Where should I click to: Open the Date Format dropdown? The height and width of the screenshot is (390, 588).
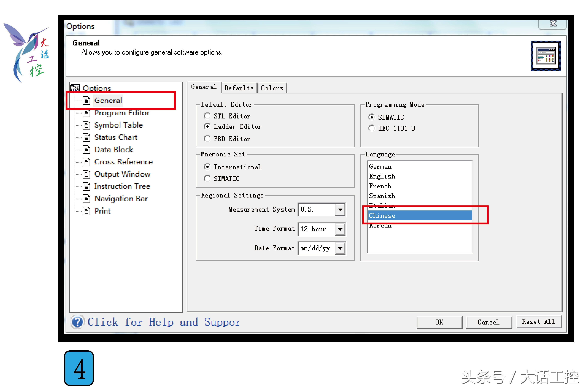click(x=340, y=248)
